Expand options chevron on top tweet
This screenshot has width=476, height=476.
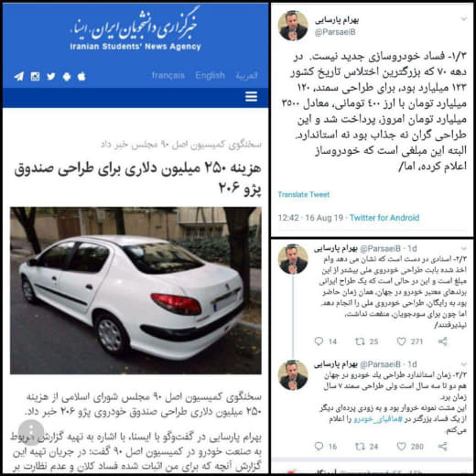point(464,19)
